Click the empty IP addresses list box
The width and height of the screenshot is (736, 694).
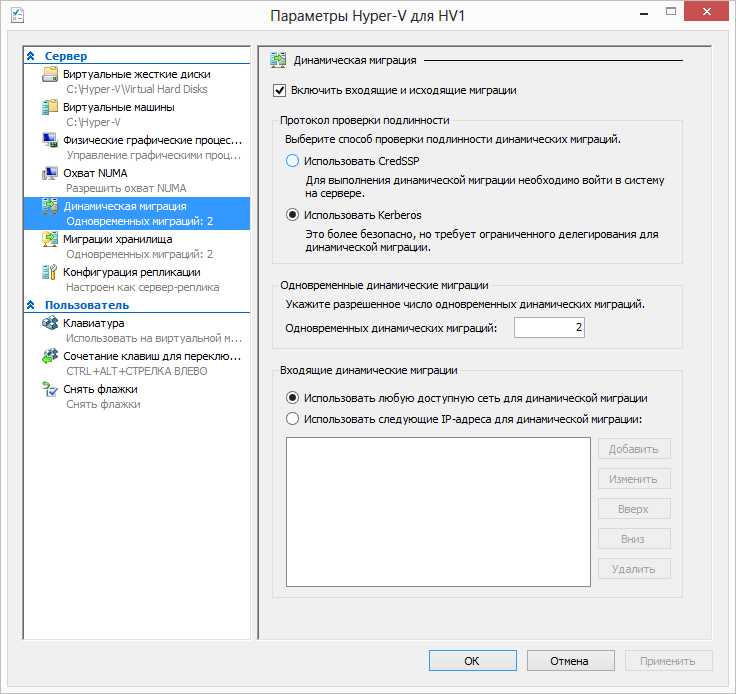[x=438, y=511]
